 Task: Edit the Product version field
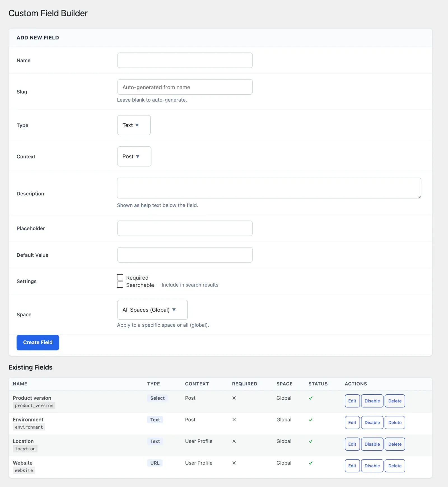352,401
